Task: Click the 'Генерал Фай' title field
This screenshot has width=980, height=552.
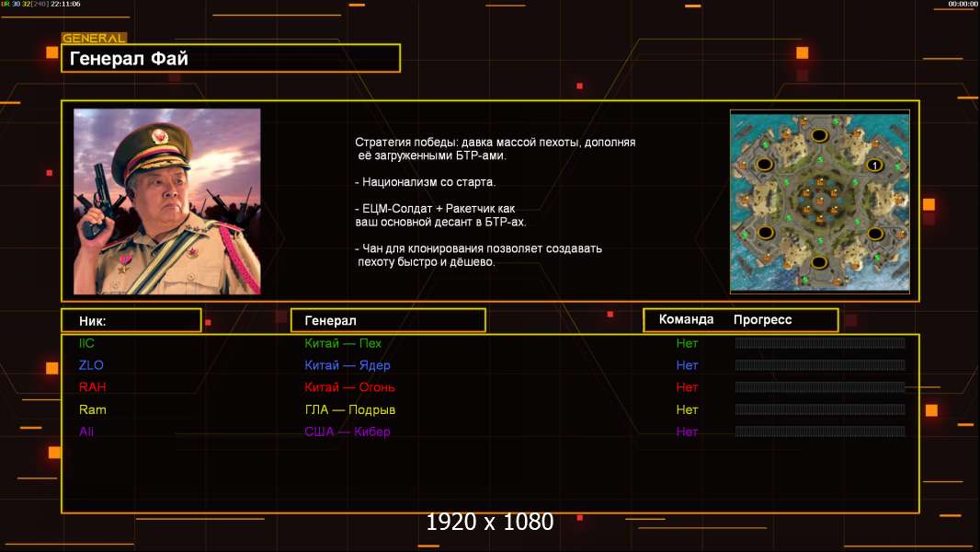Action: coord(231,58)
